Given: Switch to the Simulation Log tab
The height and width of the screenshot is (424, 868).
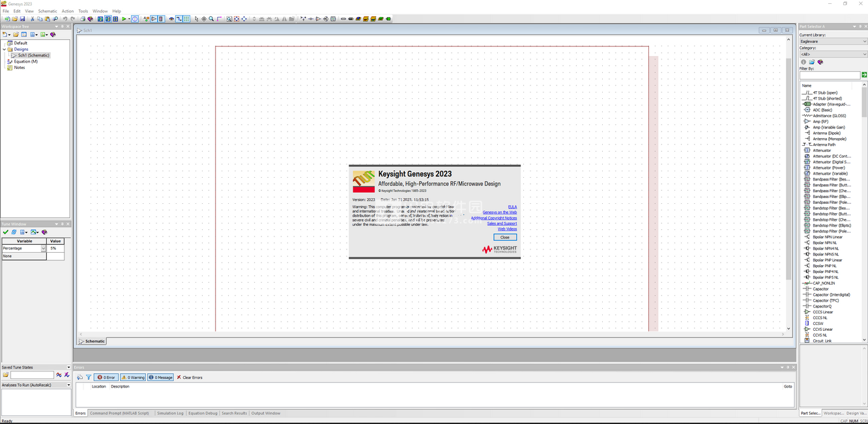Looking at the screenshot, I should [x=170, y=413].
